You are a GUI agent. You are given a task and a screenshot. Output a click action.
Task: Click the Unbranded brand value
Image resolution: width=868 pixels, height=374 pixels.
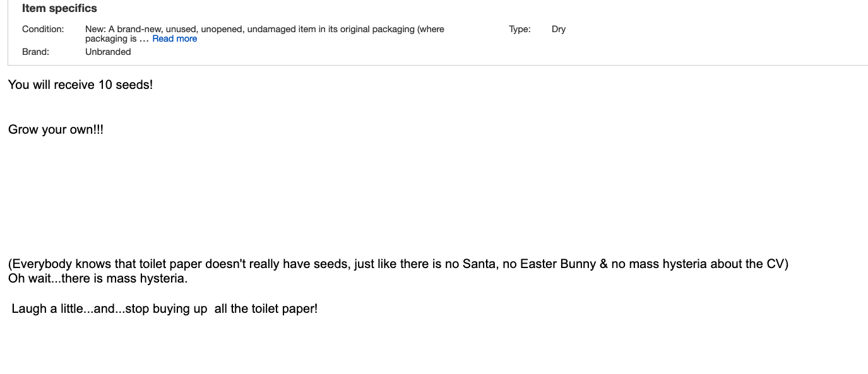coord(108,52)
